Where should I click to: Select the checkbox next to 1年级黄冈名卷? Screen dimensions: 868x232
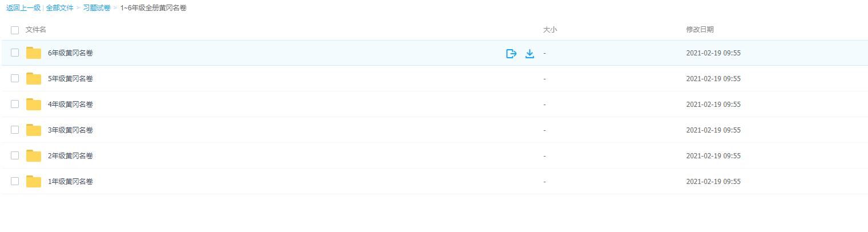pos(15,181)
